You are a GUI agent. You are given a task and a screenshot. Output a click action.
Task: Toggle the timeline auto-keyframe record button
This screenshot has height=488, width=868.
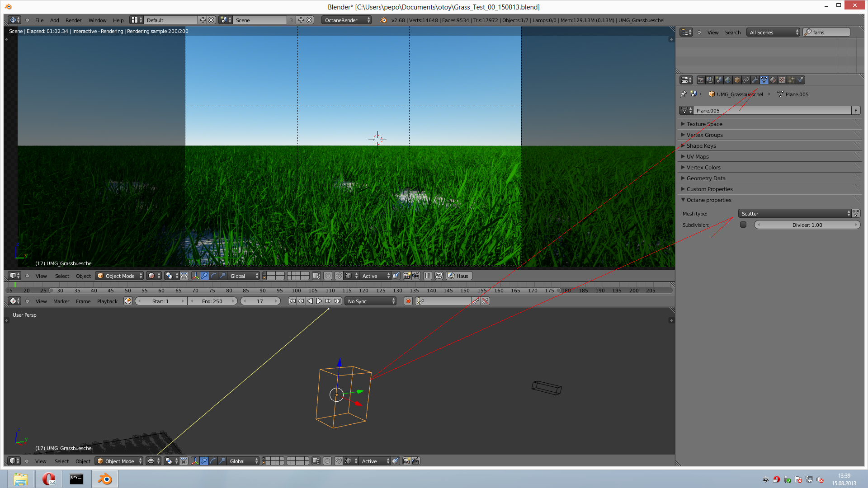click(408, 301)
